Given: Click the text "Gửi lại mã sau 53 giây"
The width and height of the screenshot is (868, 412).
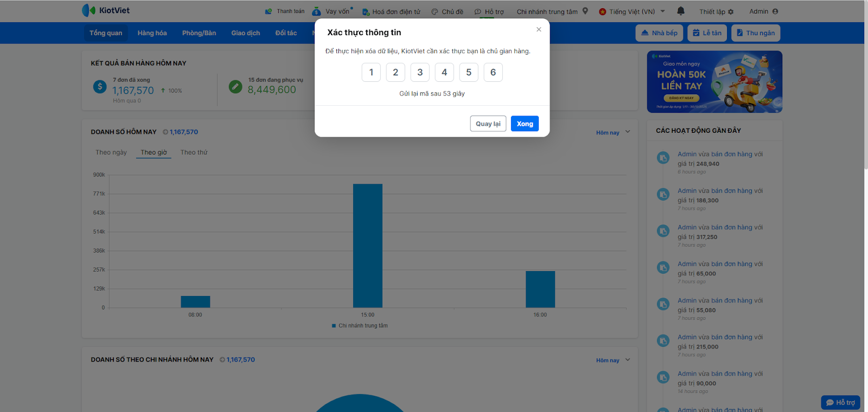Looking at the screenshot, I should (432, 94).
